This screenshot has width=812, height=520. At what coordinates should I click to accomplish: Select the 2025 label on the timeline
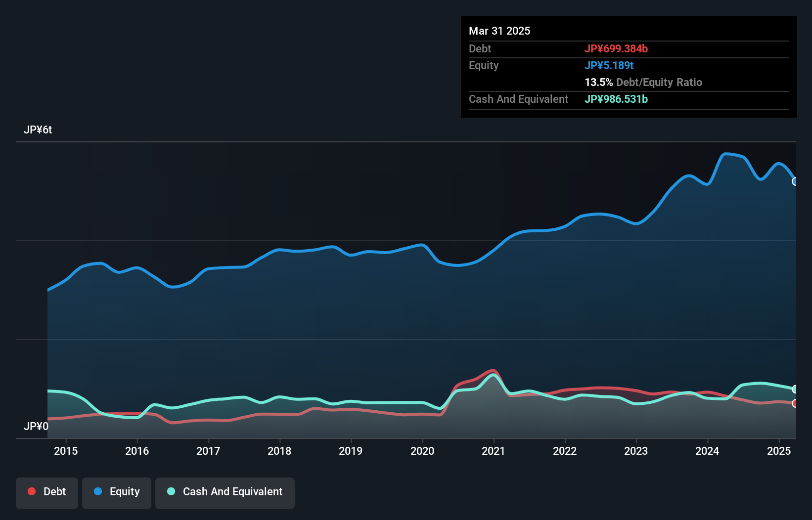pyautogui.click(x=779, y=451)
